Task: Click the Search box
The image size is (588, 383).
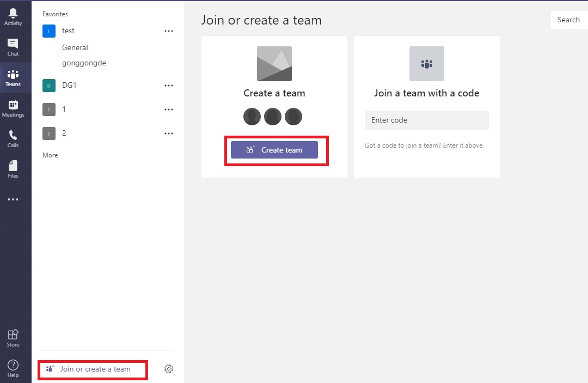Action: 569,20
